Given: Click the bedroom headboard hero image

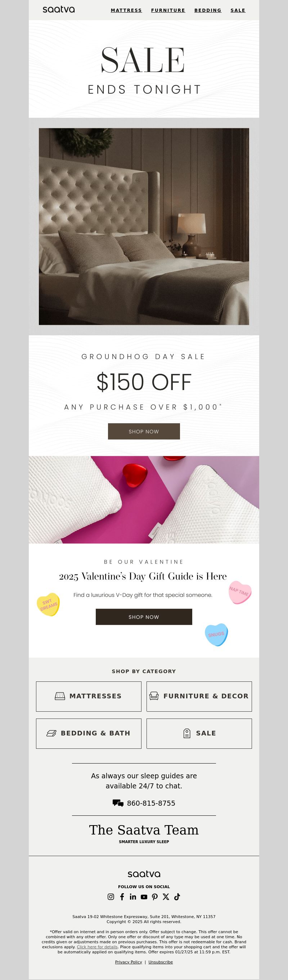Looking at the screenshot, I should pos(144,226).
